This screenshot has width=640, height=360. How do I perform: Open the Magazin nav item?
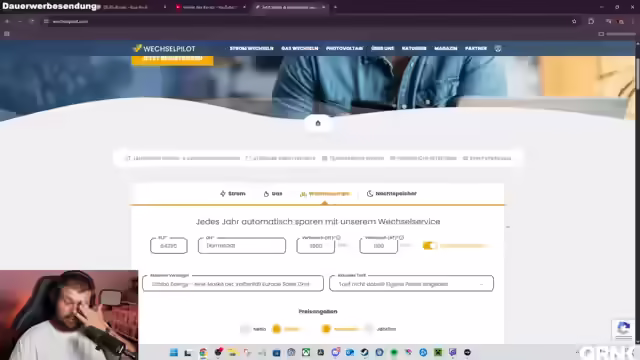[446, 49]
